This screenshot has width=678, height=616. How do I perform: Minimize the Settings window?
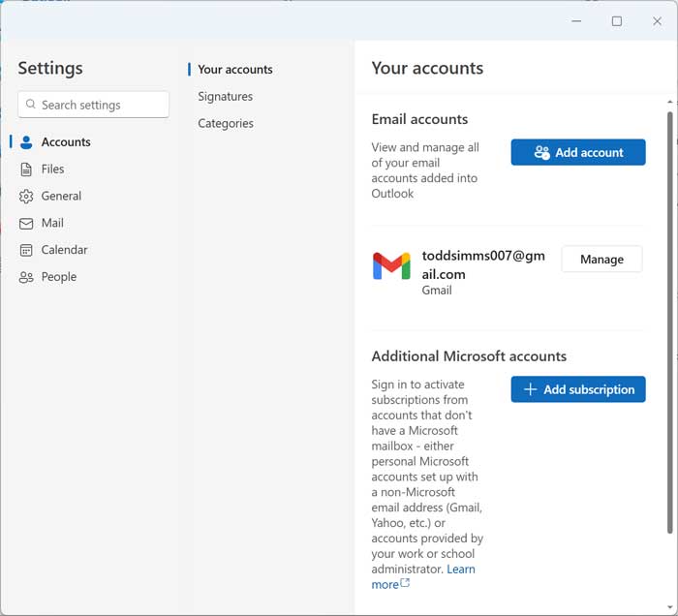tap(576, 21)
